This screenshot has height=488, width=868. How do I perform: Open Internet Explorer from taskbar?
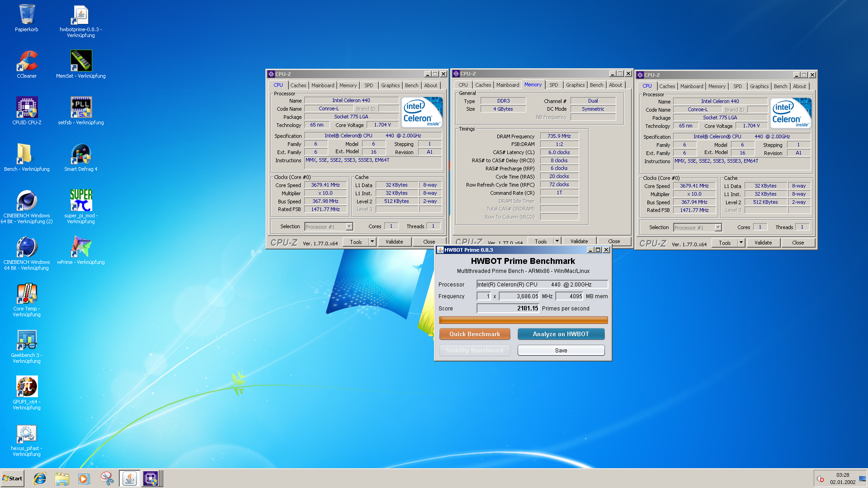point(40,479)
